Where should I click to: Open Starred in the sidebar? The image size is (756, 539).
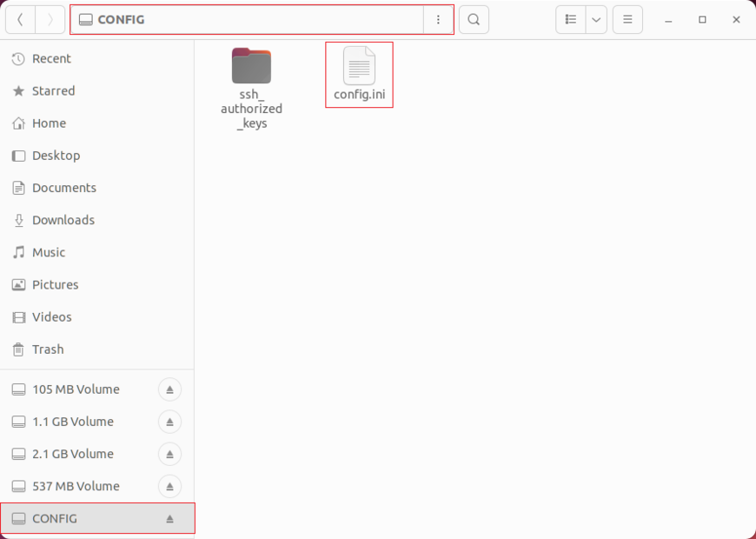pos(53,90)
